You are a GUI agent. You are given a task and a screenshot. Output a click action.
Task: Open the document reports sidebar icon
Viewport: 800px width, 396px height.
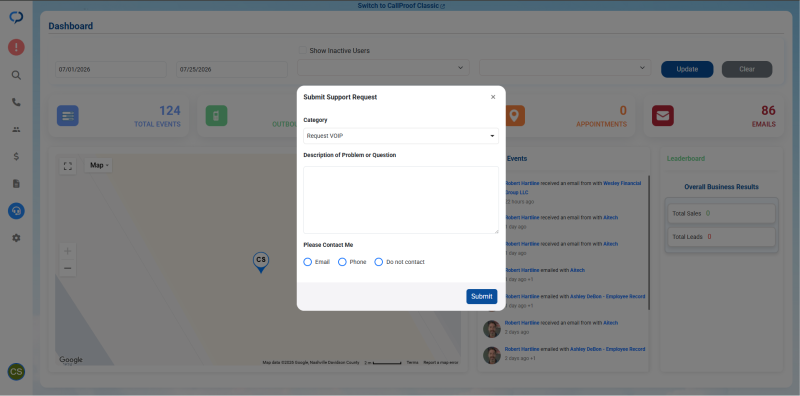[x=16, y=184]
